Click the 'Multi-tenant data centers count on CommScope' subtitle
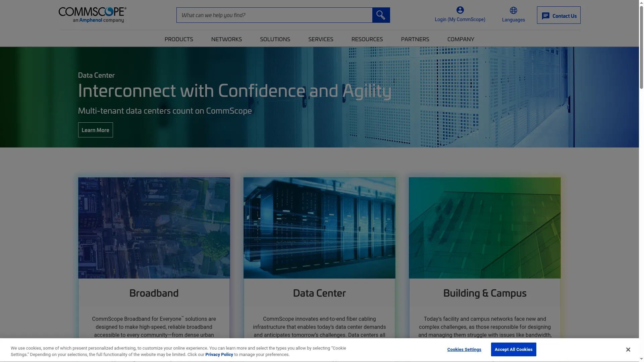This screenshot has width=644, height=362. 165,111
